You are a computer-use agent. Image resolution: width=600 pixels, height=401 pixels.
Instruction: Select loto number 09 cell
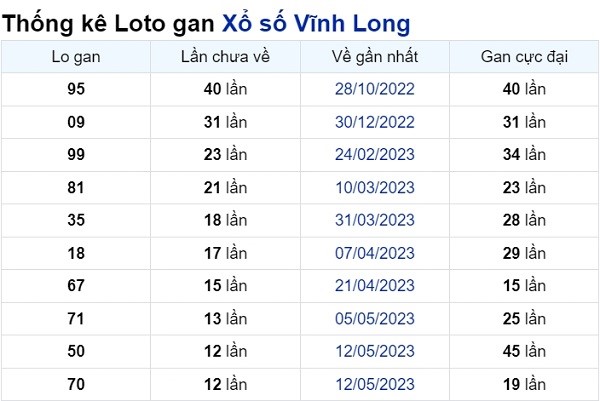click(x=76, y=122)
